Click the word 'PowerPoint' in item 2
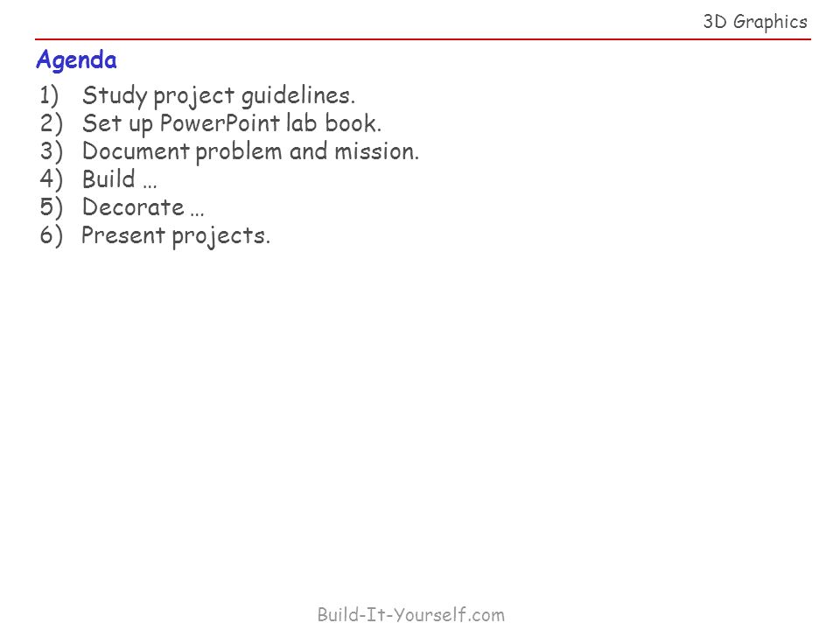The image size is (840, 630). (220, 123)
